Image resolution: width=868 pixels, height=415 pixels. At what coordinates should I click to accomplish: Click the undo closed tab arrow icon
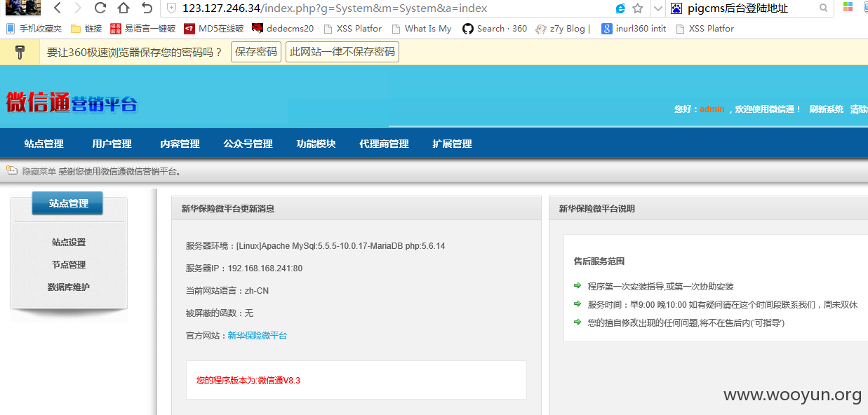(x=147, y=8)
